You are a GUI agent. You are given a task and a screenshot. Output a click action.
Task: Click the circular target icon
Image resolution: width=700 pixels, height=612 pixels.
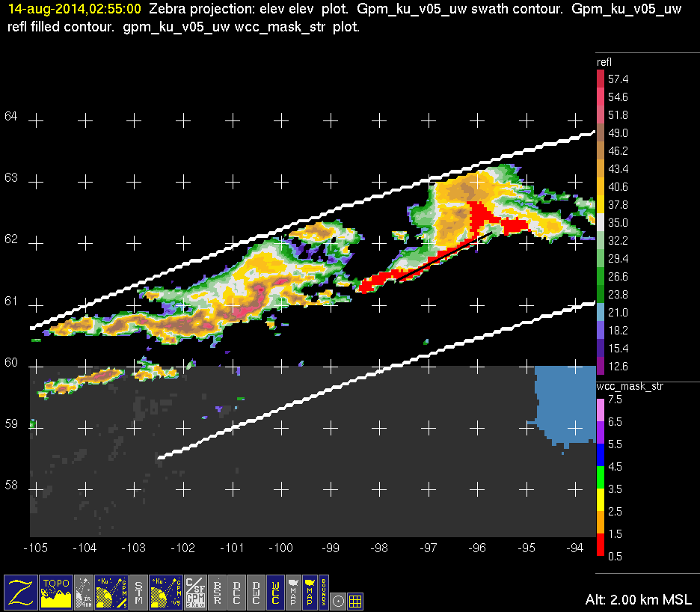coord(338,600)
